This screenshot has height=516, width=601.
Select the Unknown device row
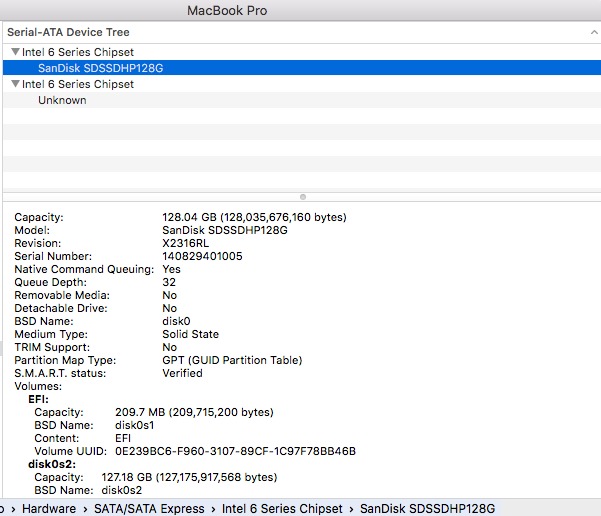tap(302, 100)
